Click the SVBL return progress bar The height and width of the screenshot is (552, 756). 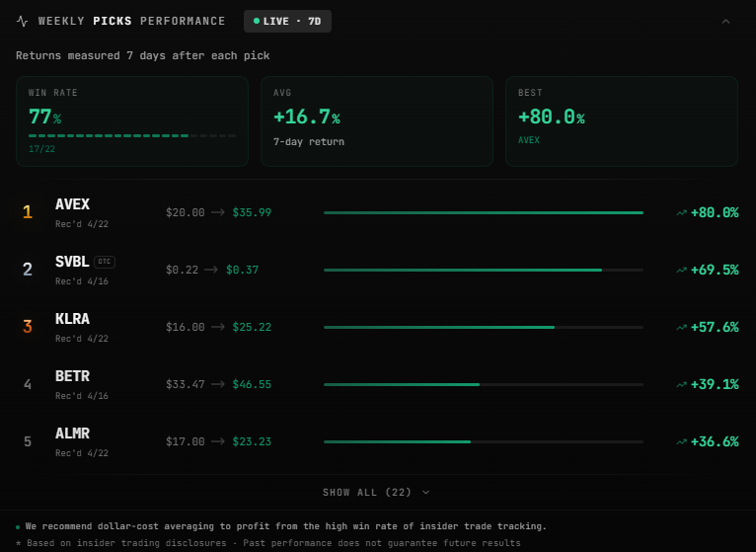pyautogui.click(x=483, y=270)
